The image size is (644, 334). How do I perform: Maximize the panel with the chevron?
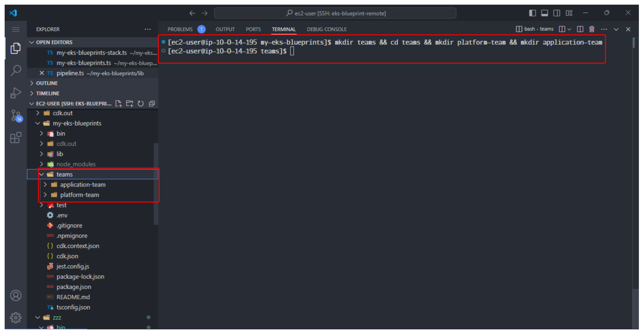tap(616, 29)
